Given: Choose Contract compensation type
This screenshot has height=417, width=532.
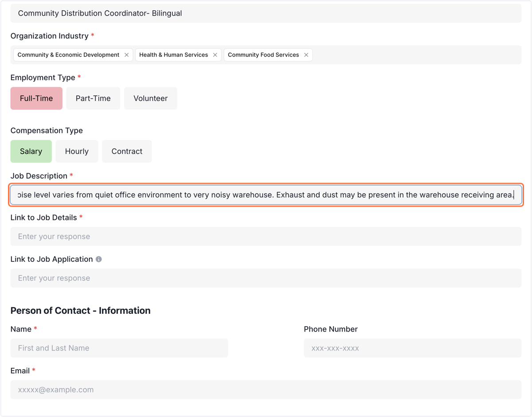Looking at the screenshot, I should coord(127,152).
